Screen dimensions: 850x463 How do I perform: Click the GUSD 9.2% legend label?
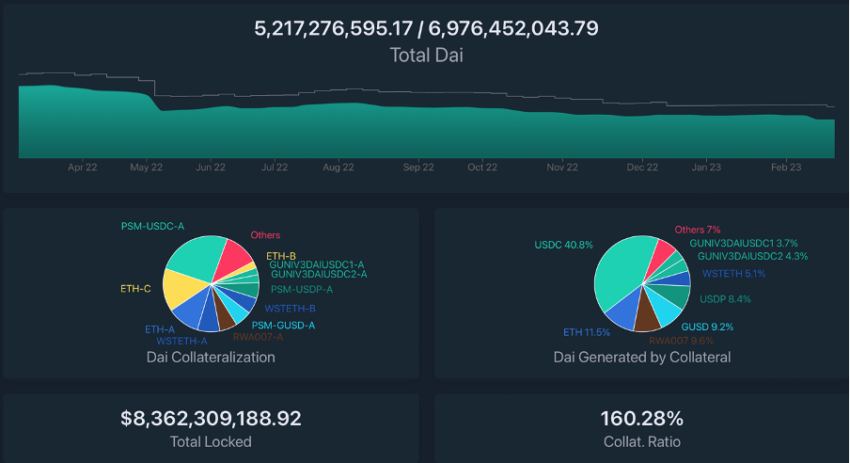pyautogui.click(x=707, y=327)
